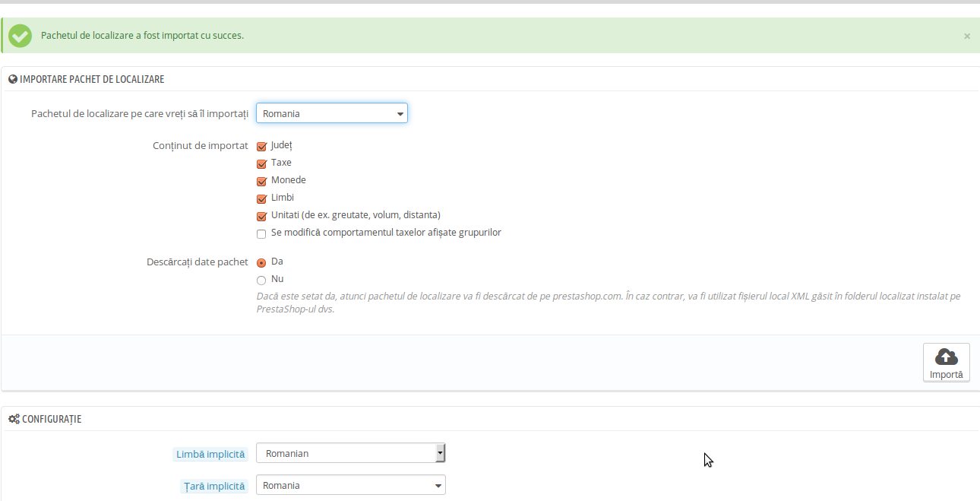Image resolution: width=980 pixels, height=501 pixels.
Task: Click the Descărcați date pachet label
Action: [x=197, y=262]
